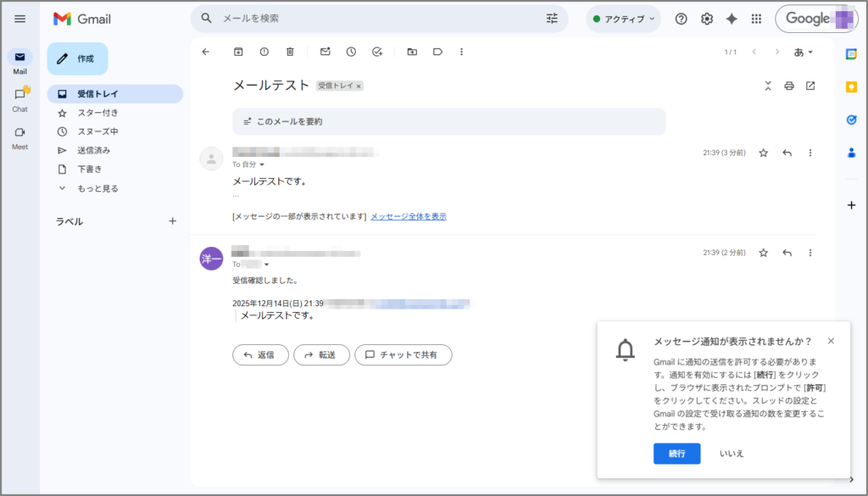Go to 送信済み folder
Screen dimensions: 868x496
click(93, 150)
